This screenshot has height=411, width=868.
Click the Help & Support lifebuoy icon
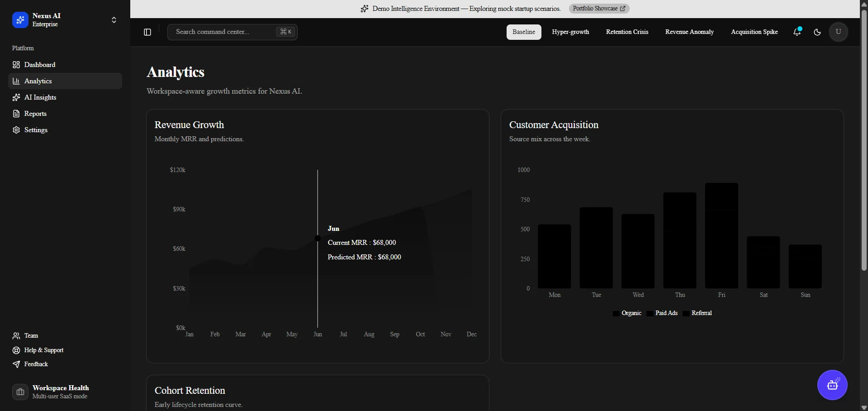point(16,350)
